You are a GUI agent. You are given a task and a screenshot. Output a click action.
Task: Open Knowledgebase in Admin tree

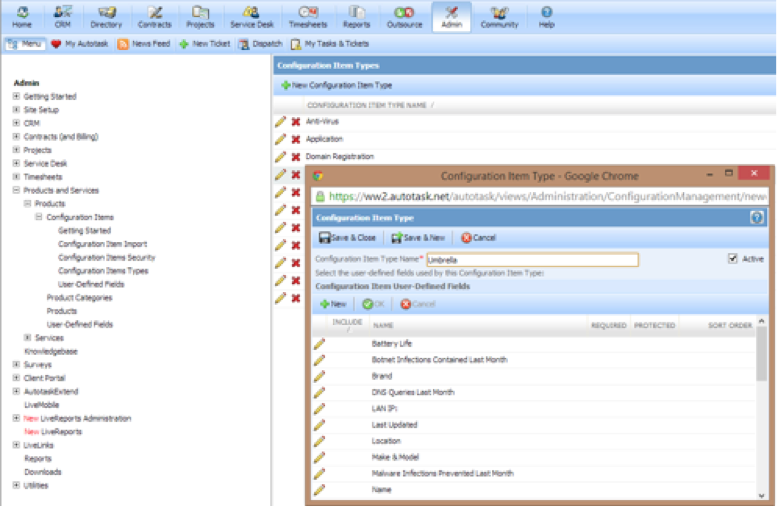point(51,351)
